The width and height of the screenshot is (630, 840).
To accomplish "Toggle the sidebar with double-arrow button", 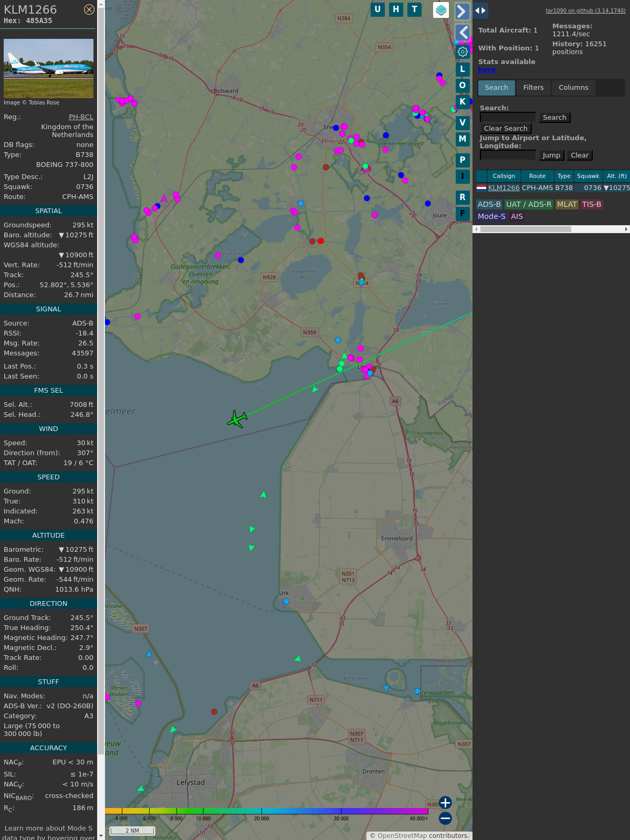I will (480, 10).
